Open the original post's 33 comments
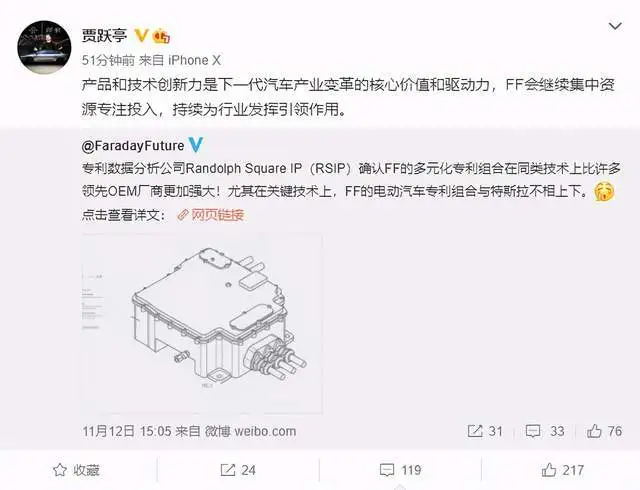Screen dimensions: 640x490 545,431
